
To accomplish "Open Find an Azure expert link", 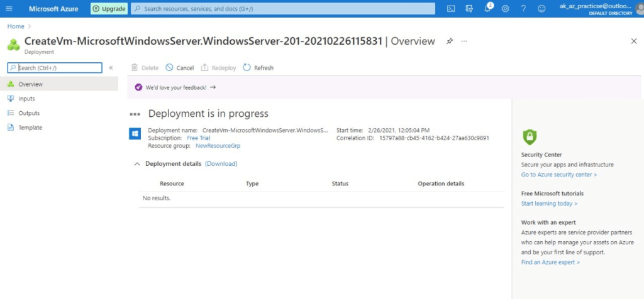I will (x=550, y=262).
